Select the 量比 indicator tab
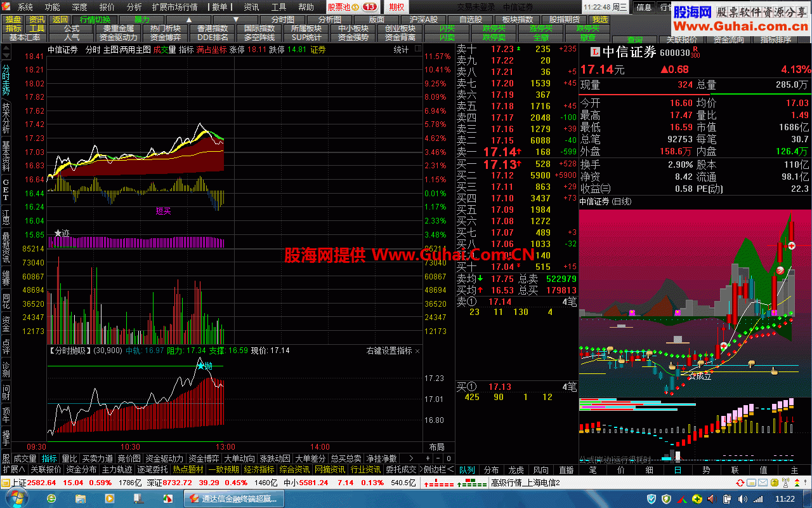 point(69,458)
